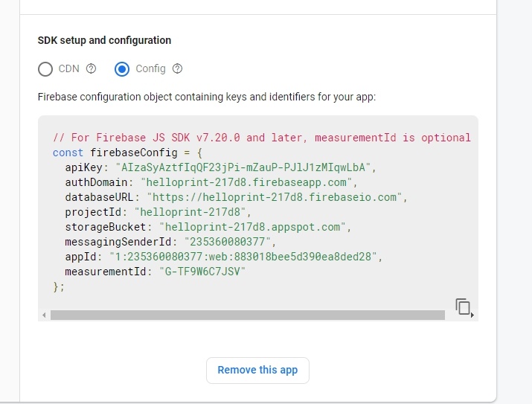The height and width of the screenshot is (404, 532).
Task: Click the apiKey value string
Action: (x=243, y=167)
